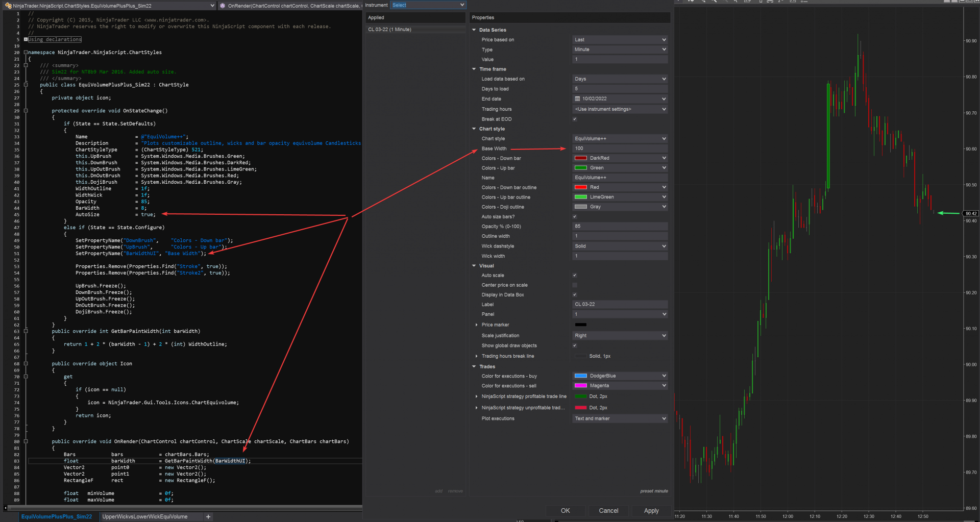Pick the LimeGreen Up bar outline swatch

click(580, 197)
